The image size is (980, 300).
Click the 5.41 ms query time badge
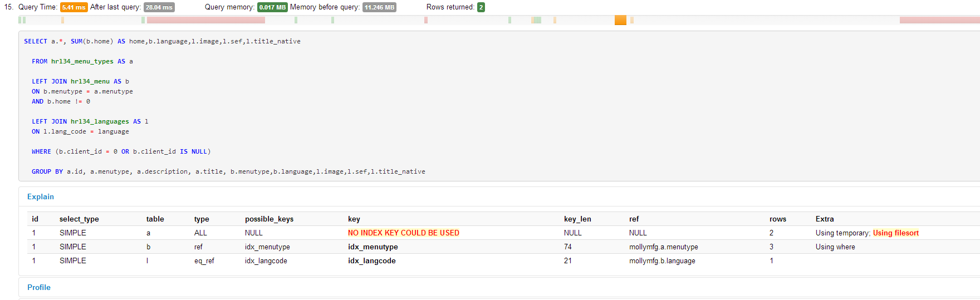[74, 7]
